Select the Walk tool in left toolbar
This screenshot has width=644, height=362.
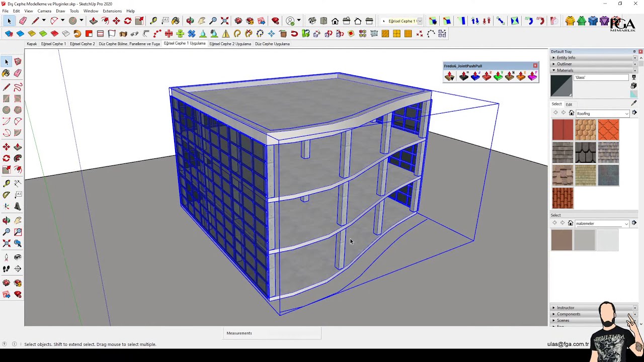(6, 269)
